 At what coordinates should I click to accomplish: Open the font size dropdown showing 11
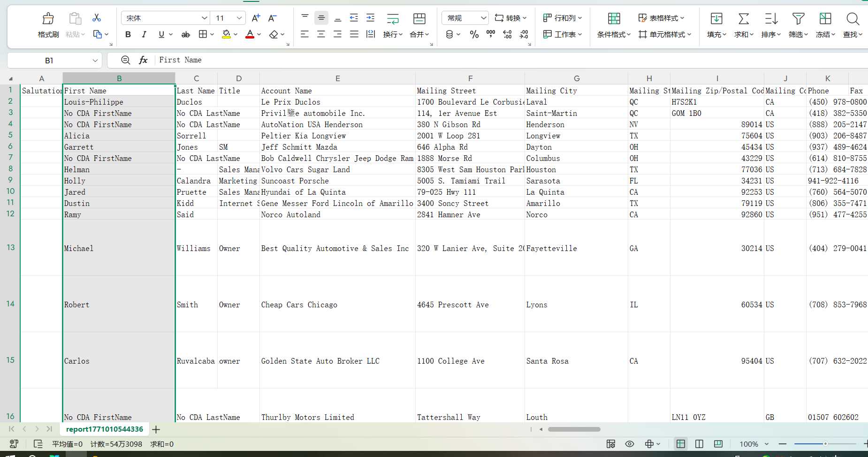tap(239, 18)
